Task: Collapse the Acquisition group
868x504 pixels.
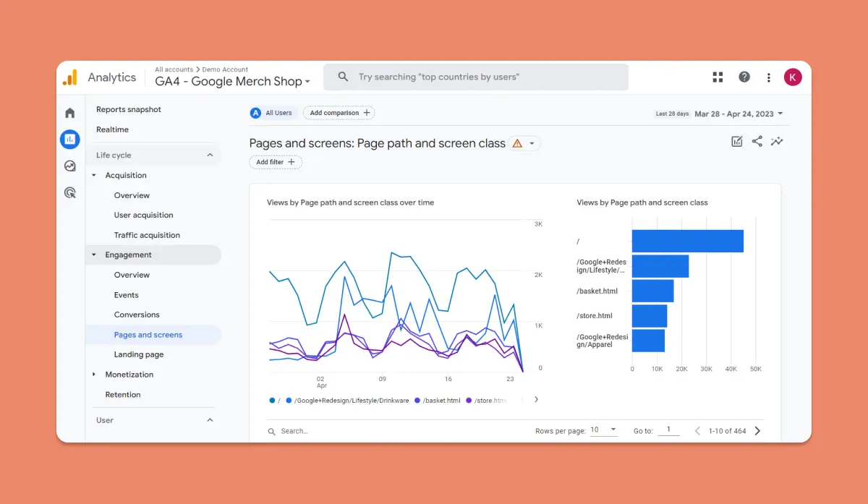Action: click(x=94, y=176)
